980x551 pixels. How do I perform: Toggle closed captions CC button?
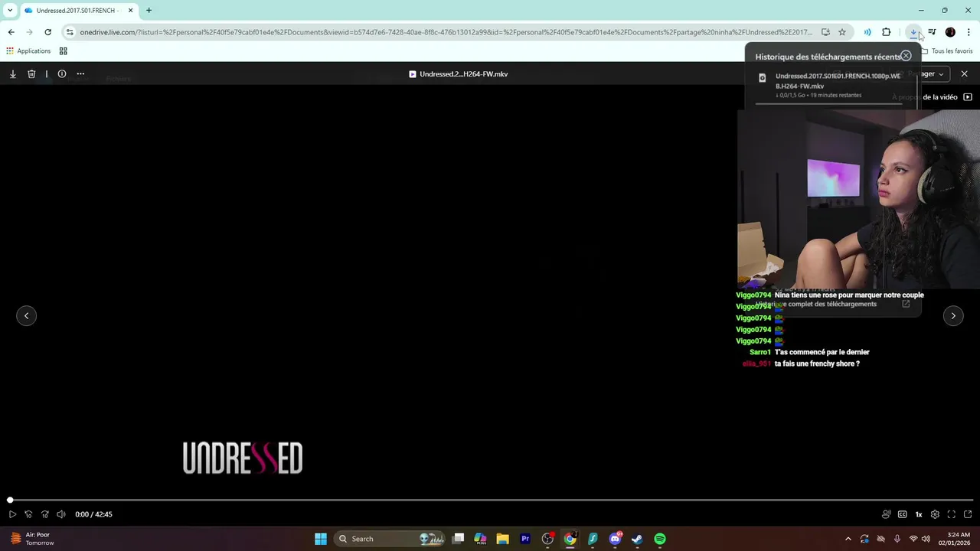[903, 514]
